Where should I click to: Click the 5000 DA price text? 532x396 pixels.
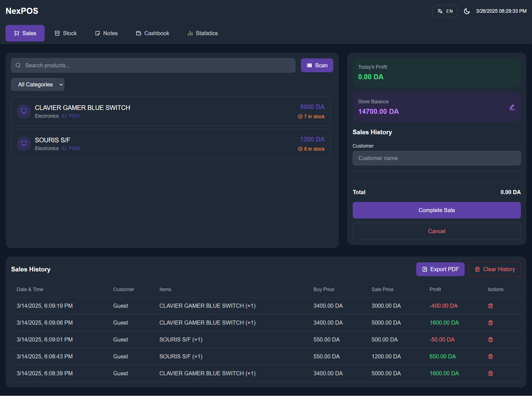pos(312,107)
